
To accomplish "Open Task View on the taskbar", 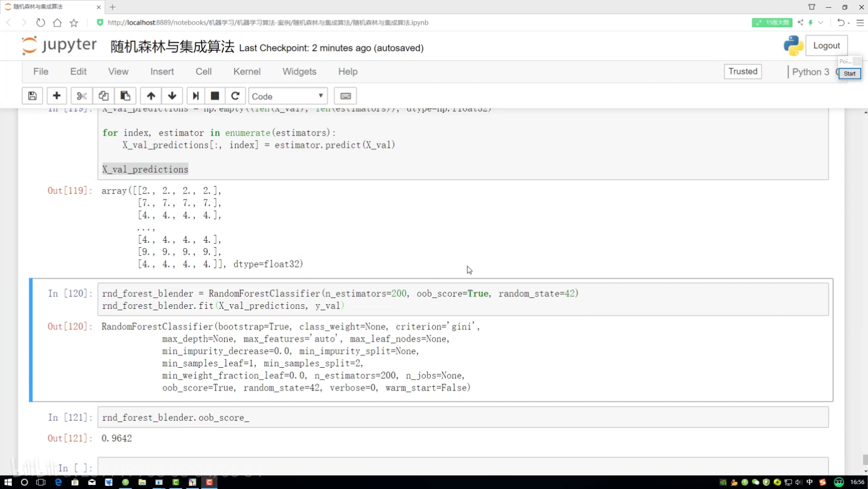I will click(x=41, y=482).
